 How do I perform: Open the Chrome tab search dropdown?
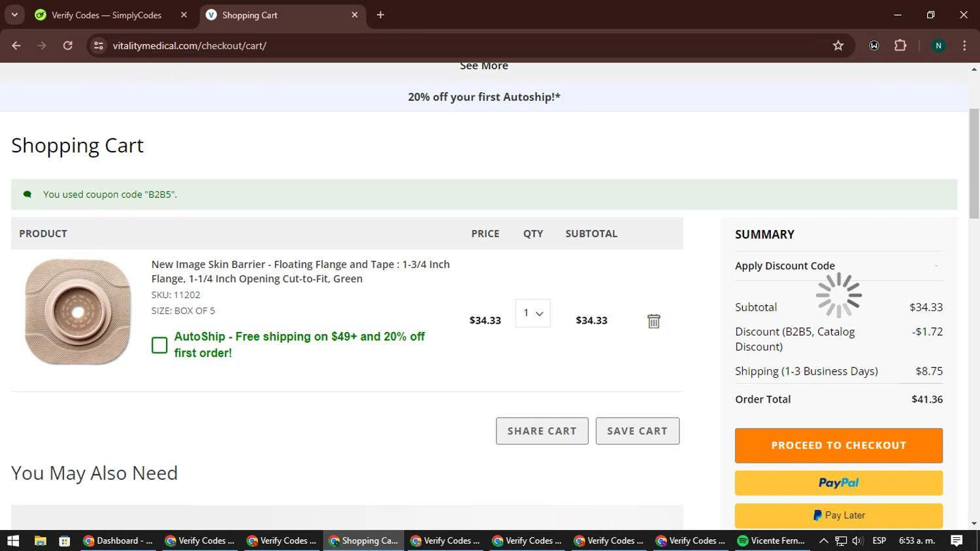14,14
